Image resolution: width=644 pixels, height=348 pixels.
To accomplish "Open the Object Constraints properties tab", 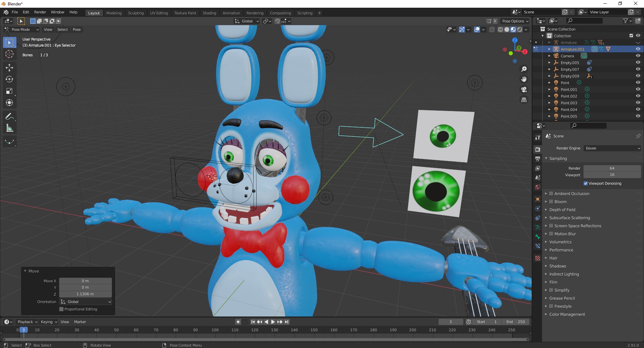I will pos(538,218).
